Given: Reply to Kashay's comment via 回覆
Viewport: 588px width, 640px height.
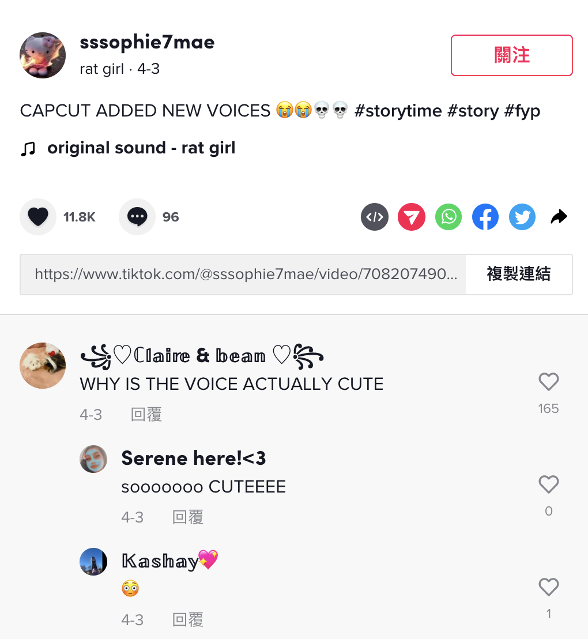Looking at the screenshot, I should click(188, 620).
